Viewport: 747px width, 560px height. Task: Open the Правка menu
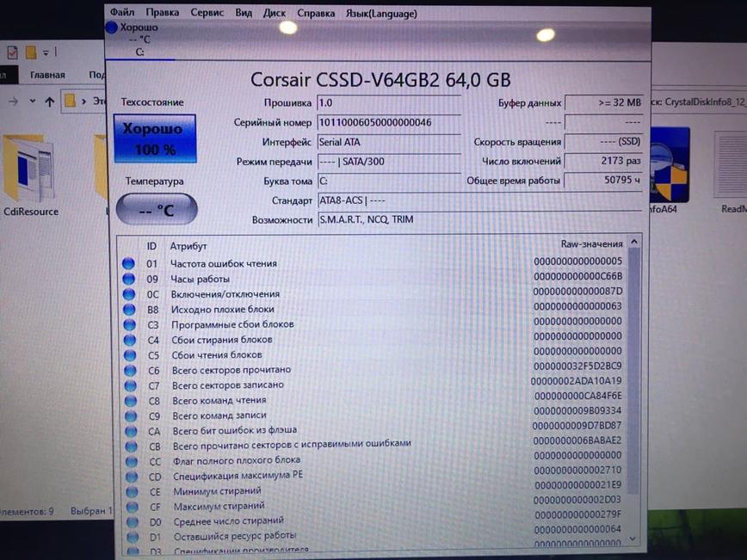pos(162,12)
